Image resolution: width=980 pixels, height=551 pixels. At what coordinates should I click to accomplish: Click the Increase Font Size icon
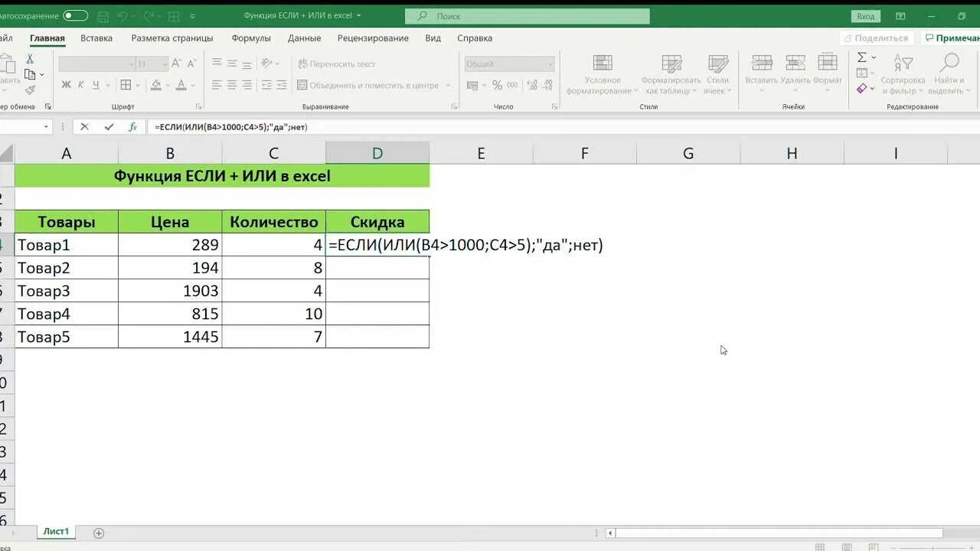pyautogui.click(x=177, y=64)
